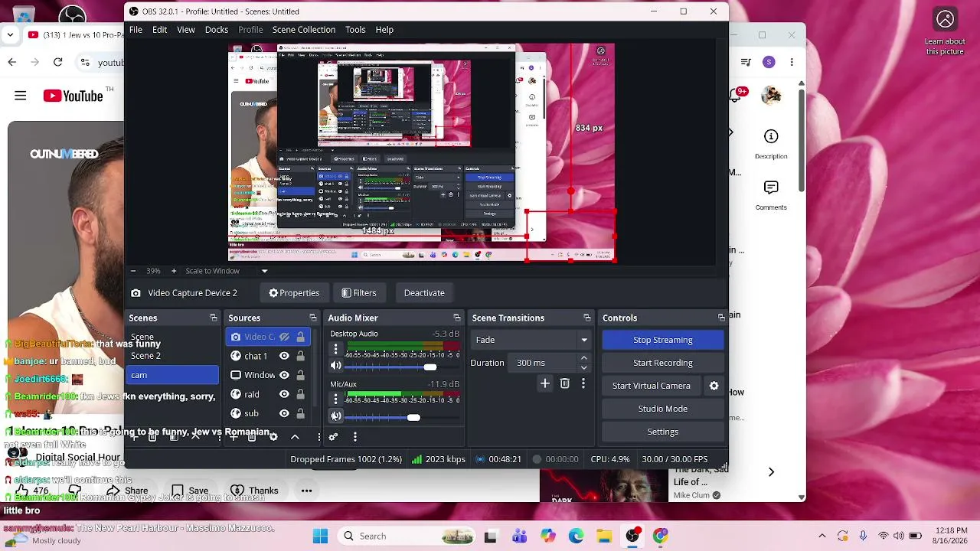Open the Help menu
980x551 pixels.
tap(384, 30)
